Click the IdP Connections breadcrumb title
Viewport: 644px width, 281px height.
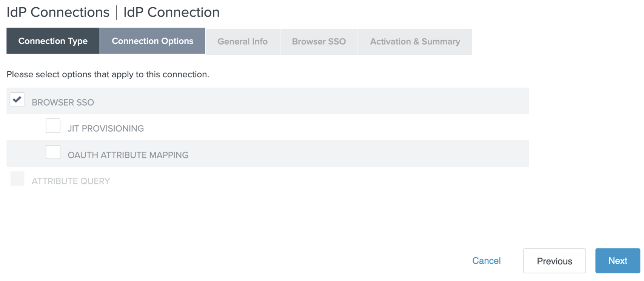58,12
